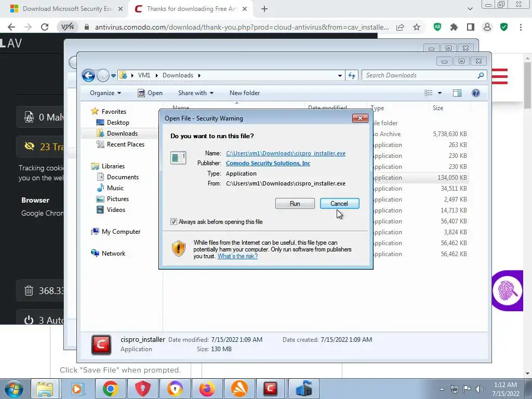Open Firefox from the taskbar
The width and height of the screenshot is (532, 399).
(x=207, y=389)
